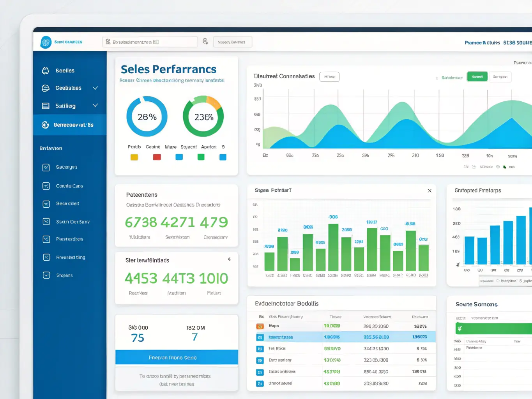Viewport: 532px width, 399px height.
Task: Click the blue icon on Faakrcntstaas row
Action: point(260,337)
